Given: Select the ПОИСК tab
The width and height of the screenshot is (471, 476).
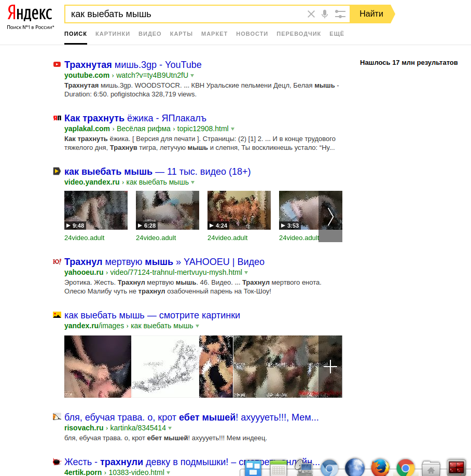Looking at the screenshot, I should [x=76, y=34].
